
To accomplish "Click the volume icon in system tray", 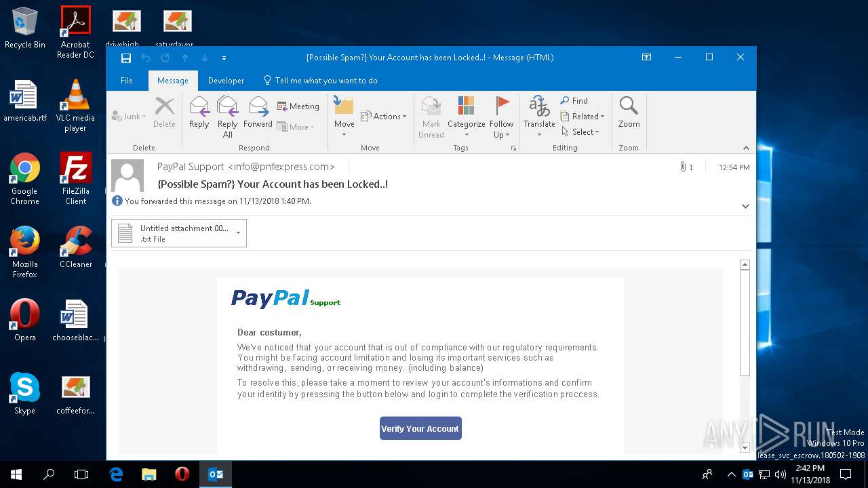I will (780, 474).
